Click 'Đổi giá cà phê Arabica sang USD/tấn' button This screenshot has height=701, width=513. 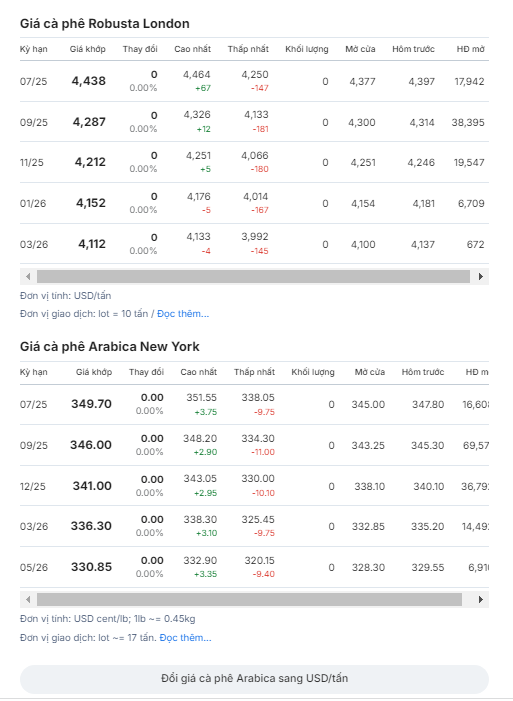click(x=254, y=679)
